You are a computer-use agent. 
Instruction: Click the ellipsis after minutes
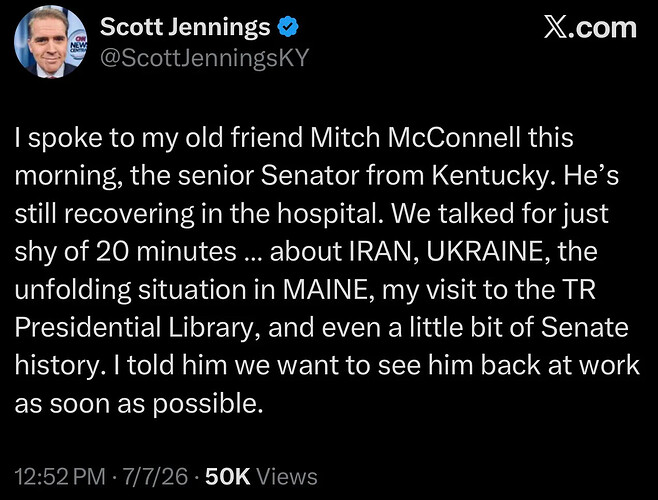[x=253, y=257]
